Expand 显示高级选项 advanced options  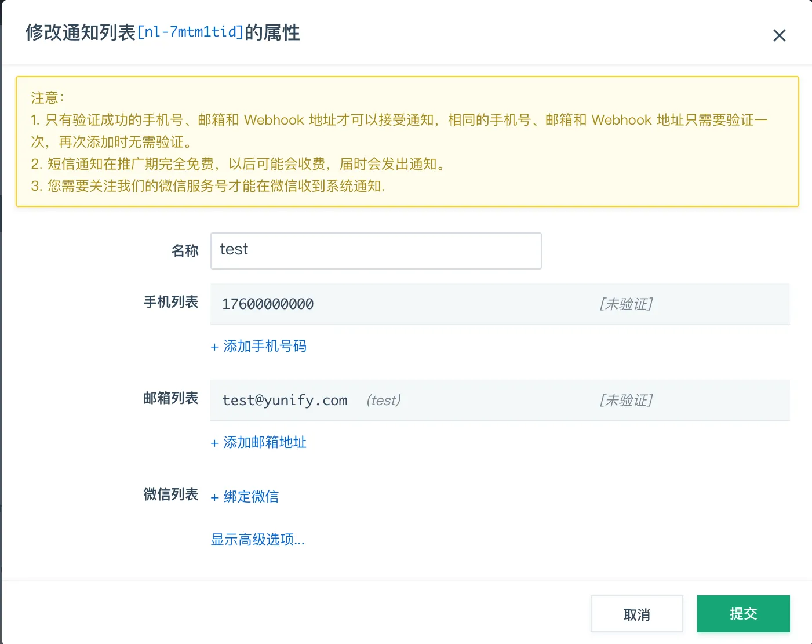click(x=257, y=540)
